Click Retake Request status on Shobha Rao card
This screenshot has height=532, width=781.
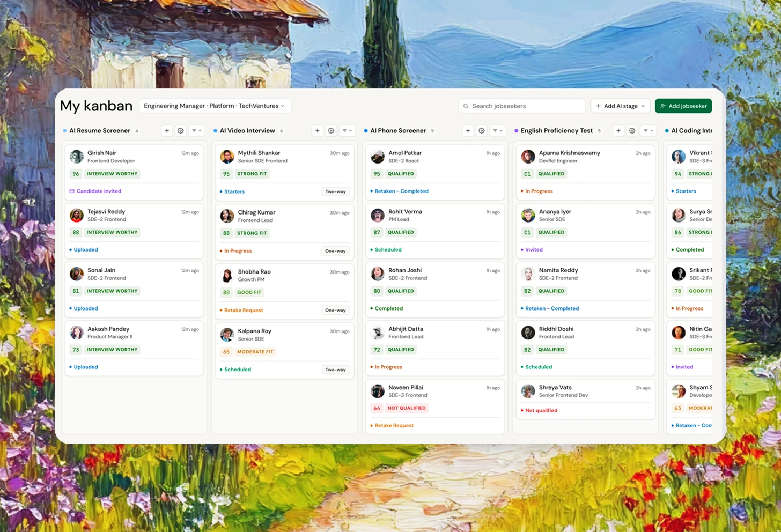coord(241,310)
